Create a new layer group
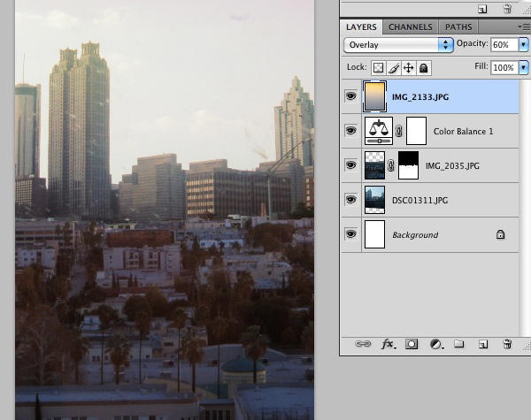Screen dimensions: 531x420 459,343
